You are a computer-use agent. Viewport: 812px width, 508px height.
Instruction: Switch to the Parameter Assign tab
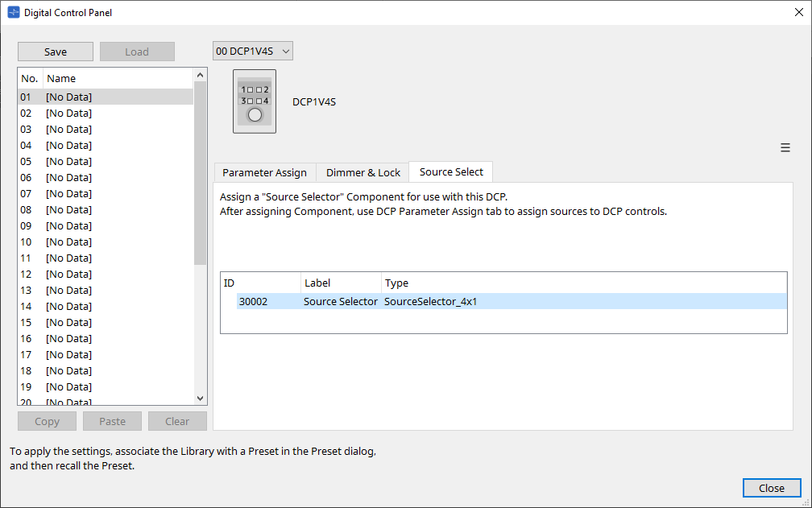[264, 171]
